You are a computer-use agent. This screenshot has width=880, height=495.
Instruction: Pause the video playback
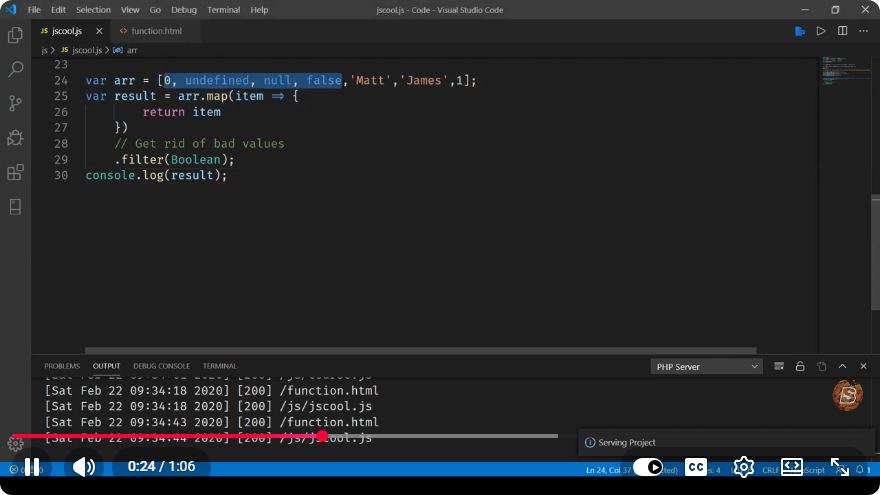click(32, 466)
